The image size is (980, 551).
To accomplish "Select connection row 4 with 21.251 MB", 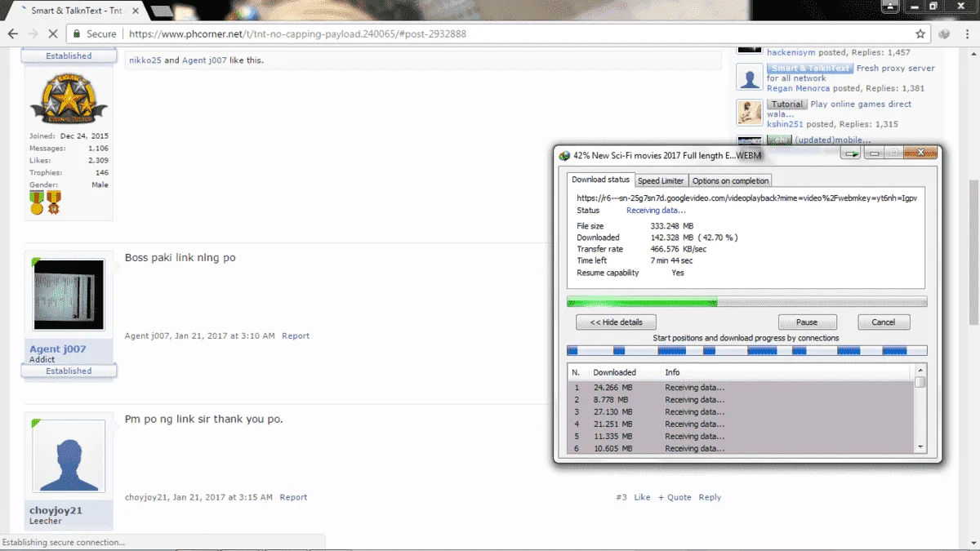I will (x=741, y=424).
